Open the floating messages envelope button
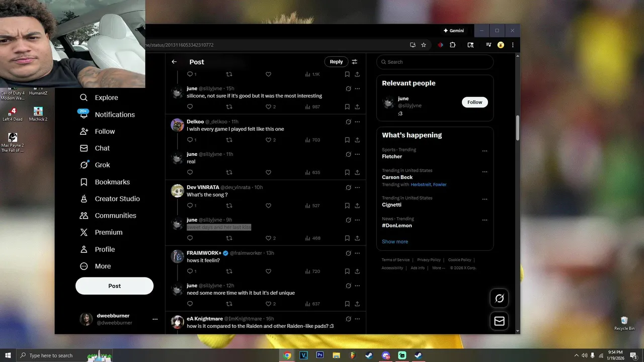Viewport: 644px width, 362px height. tap(499, 321)
